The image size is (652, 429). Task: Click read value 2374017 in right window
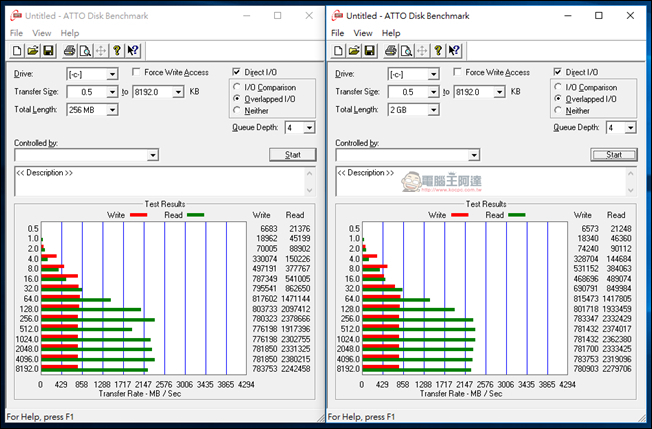pos(617,329)
